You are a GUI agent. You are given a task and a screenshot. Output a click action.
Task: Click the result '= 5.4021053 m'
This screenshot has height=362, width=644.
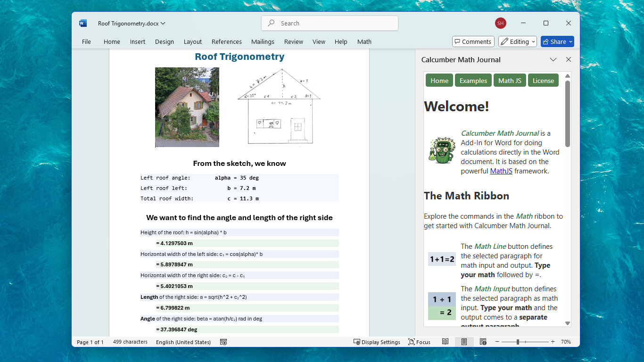[174, 286]
